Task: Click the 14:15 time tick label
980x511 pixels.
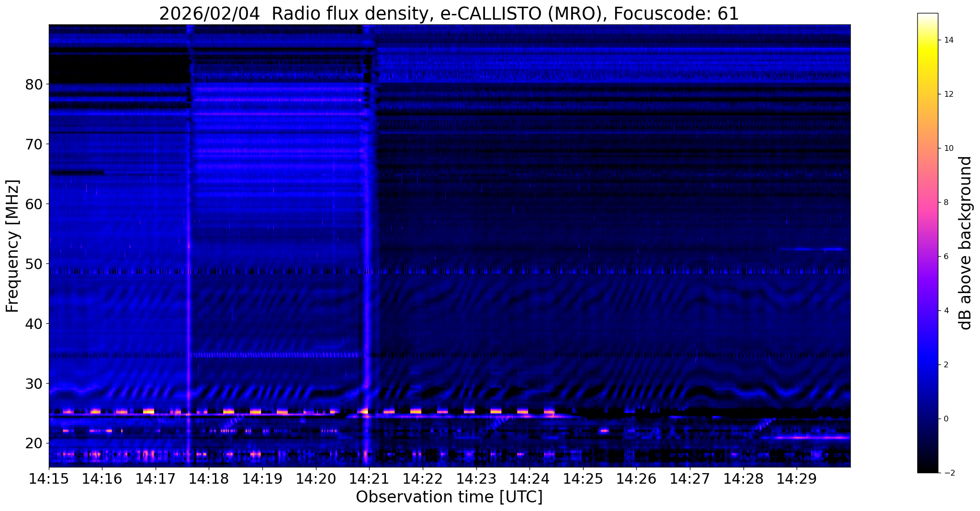Action: (x=48, y=479)
